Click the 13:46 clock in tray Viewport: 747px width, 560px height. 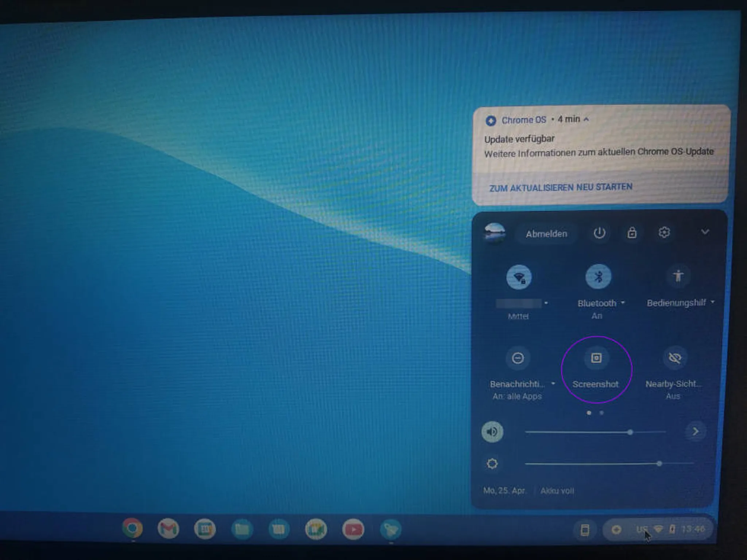point(693,529)
